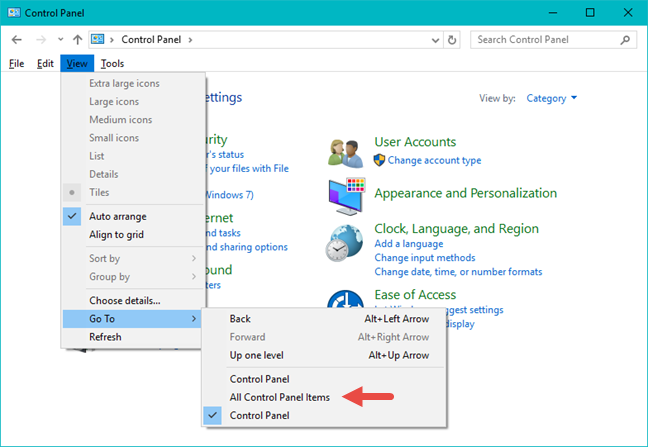Click the Clock, Language, and Region icon

point(345,243)
